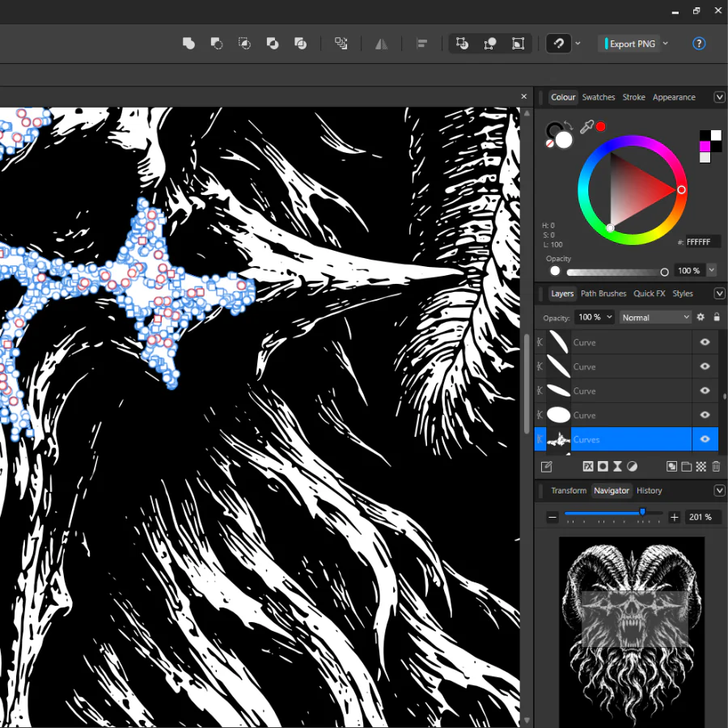Switch to the Quick FX tab
The image size is (728, 728).
click(x=649, y=294)
